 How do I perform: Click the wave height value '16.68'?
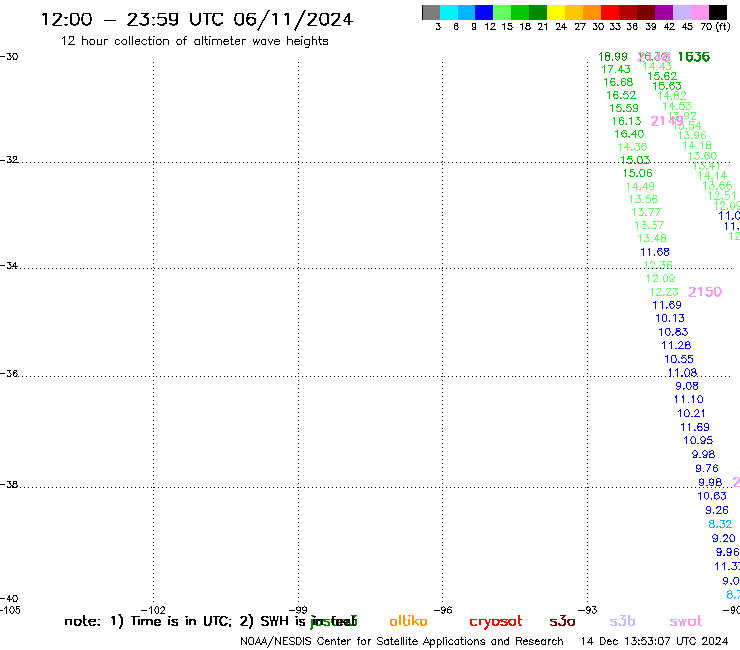pyautogui.click(x=618, y=82)
